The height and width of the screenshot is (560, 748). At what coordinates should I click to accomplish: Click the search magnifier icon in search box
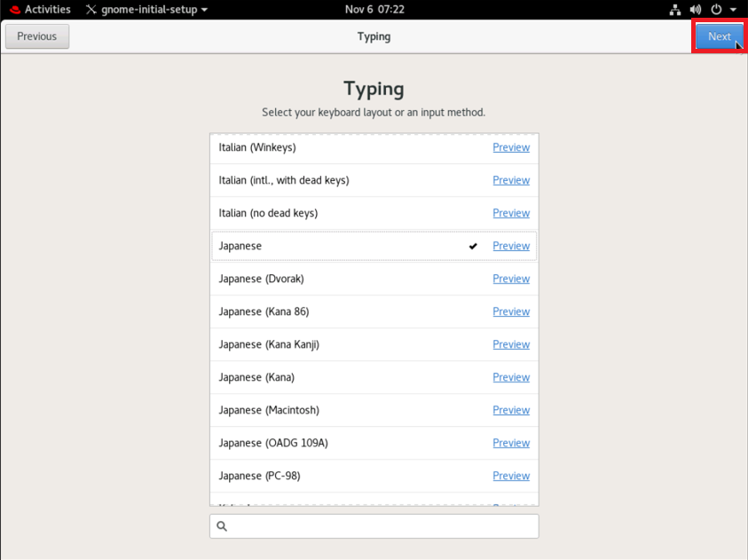pos(222,526)
